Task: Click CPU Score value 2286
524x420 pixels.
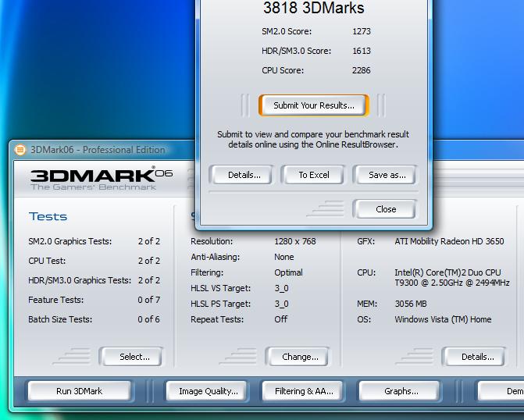Action: (362, 70)
